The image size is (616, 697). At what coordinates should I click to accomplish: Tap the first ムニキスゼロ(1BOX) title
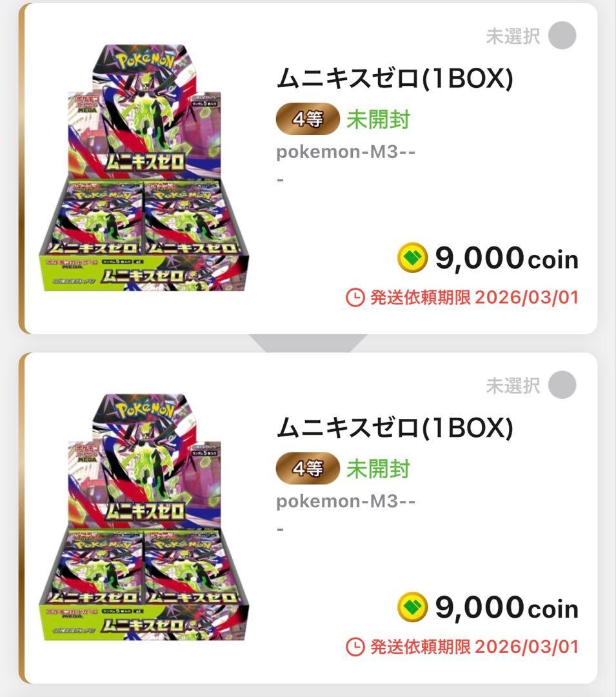click(x=394, y=79)
